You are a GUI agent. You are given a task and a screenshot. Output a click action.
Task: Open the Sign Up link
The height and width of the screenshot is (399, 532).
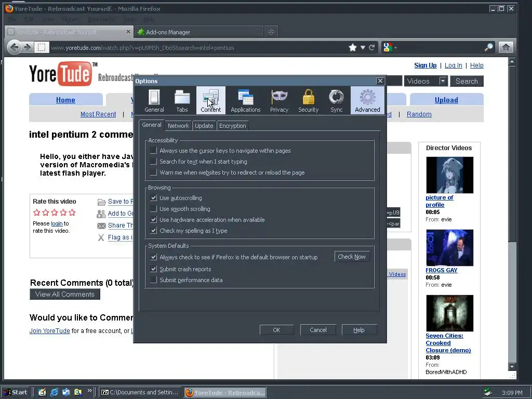[425, 65]
